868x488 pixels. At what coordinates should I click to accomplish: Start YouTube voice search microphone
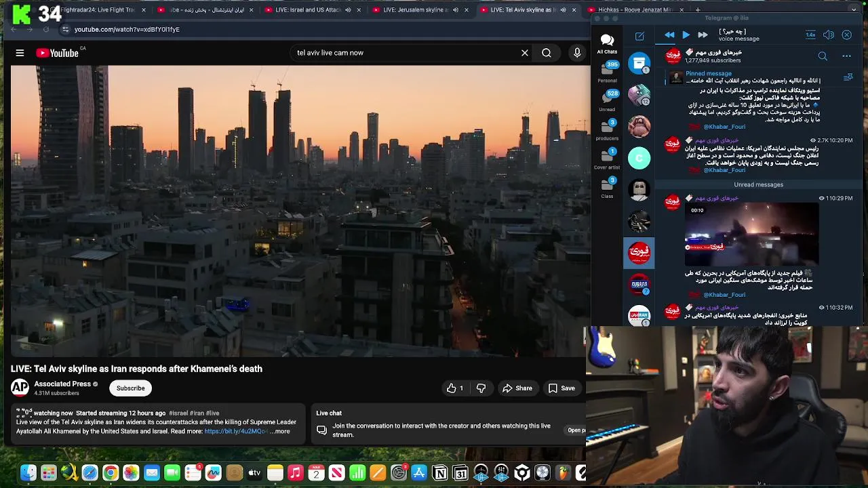(x=577, y=53)
